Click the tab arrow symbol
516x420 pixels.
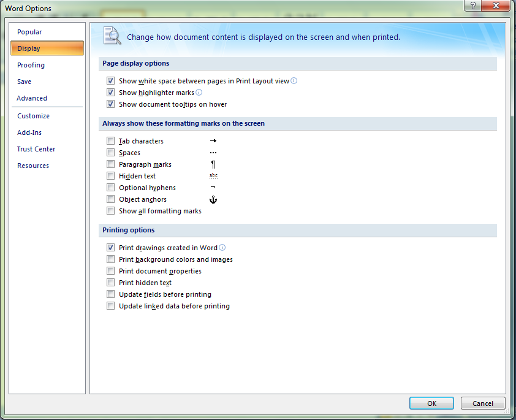click(213, 141)
